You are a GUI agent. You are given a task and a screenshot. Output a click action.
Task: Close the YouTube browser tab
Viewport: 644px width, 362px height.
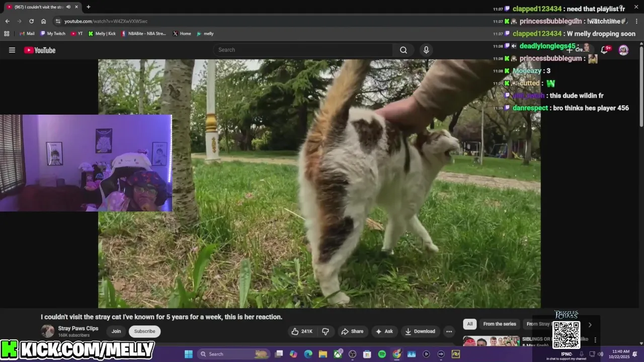tap(76, 7)
